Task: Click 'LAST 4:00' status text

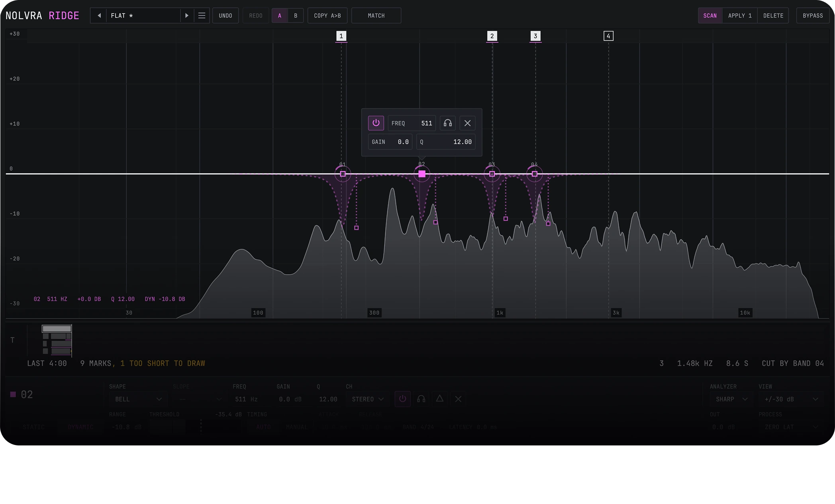Action: [47, 363]
